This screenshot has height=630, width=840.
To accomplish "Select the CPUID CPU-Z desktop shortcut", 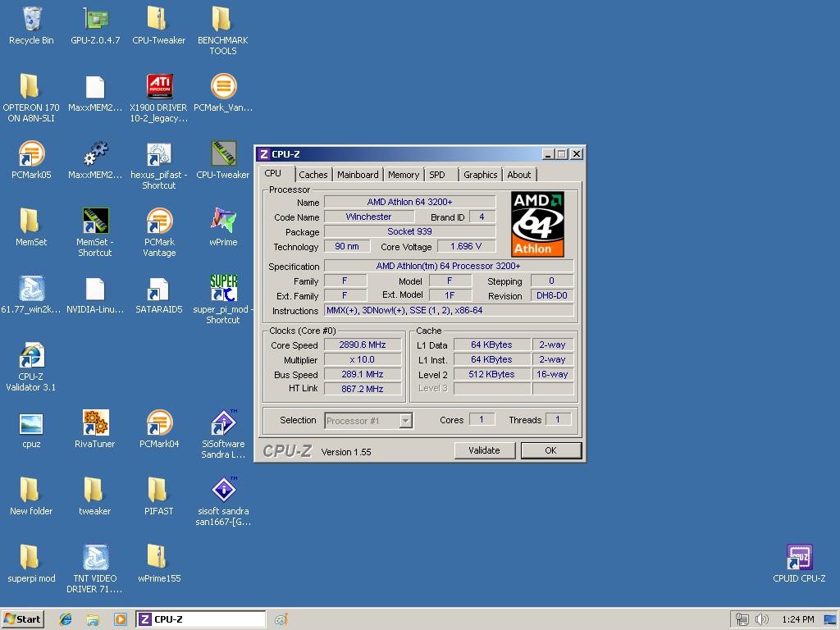I will 799,558.
